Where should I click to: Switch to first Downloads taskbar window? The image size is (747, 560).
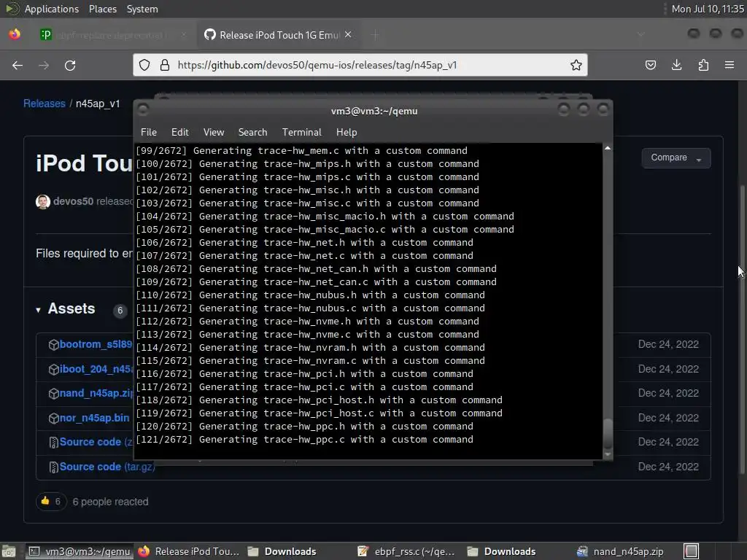pyautogui.click(x=282, y=551)
